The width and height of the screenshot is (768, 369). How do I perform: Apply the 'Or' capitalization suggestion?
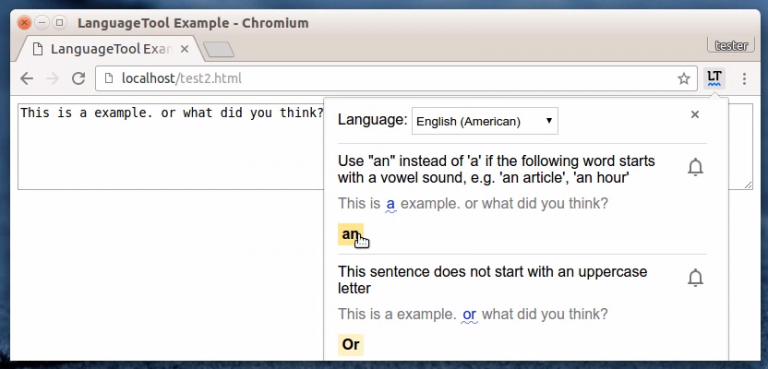(351, 344)
